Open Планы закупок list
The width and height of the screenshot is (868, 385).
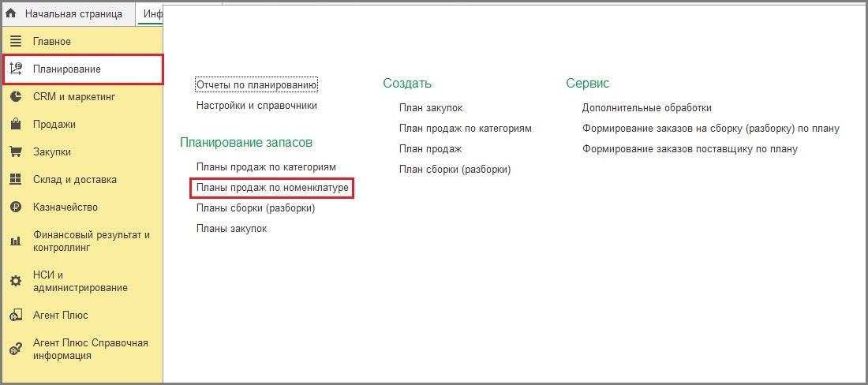[231, 229]
